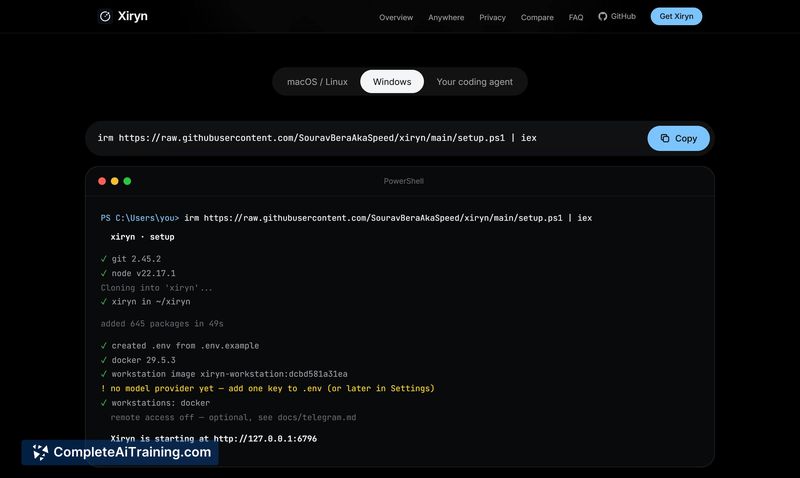Click the PowerShell title text

403,181
